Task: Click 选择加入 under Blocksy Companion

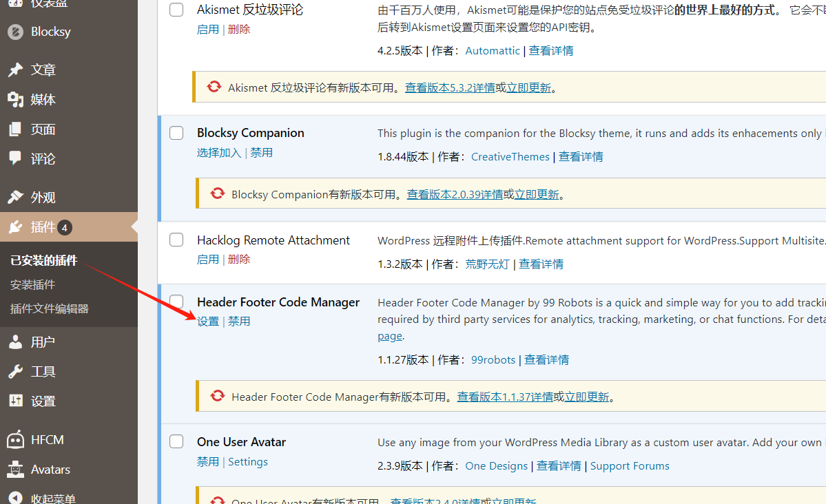Action: (219, 153)
